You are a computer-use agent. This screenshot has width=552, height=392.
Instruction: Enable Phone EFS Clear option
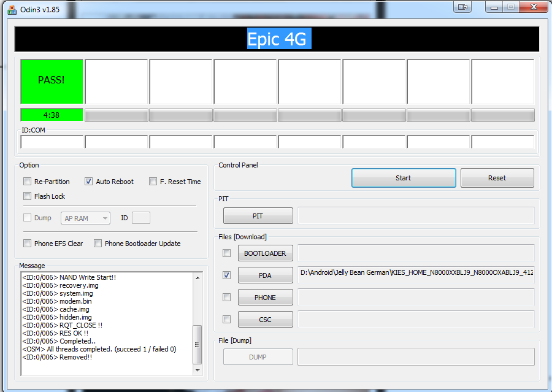coord(27,244)
